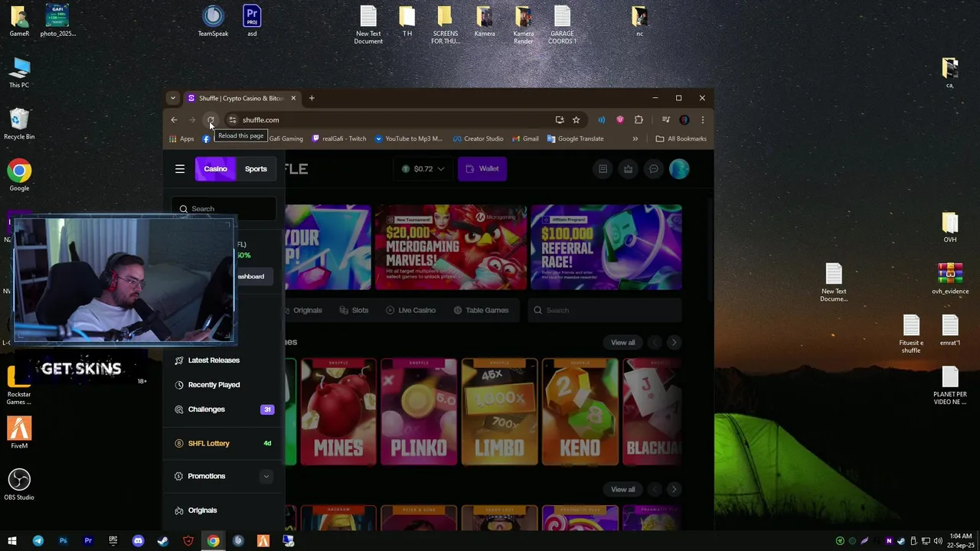Close the Shuffle tab
This screenshot has height=551, width=980.
point(293,98)
